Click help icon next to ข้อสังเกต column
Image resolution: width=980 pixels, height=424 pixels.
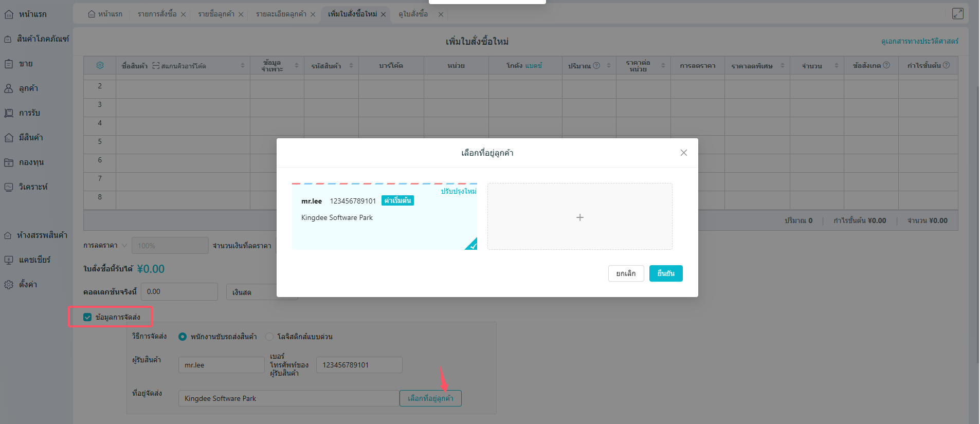(x=886, y=65)
